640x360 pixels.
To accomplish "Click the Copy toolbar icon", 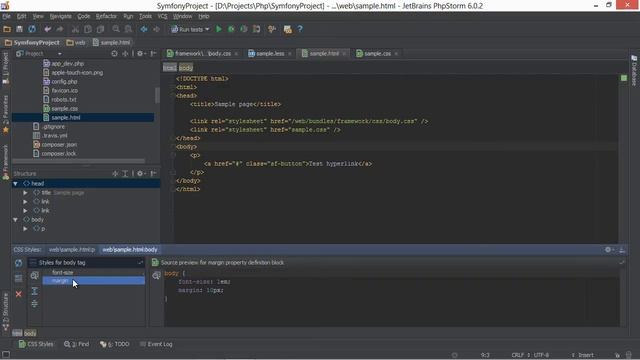I will point(87,29).
